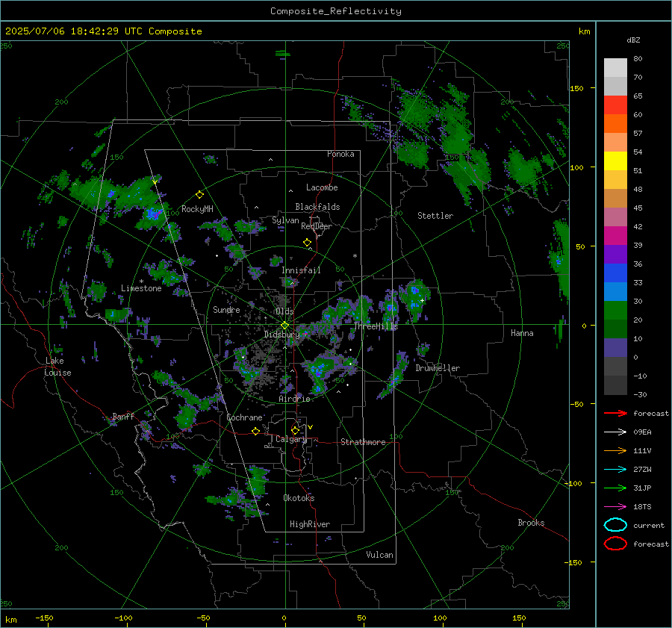Click the green 31JP arrow in legend
672x628 pixels.
coord(615,488)
